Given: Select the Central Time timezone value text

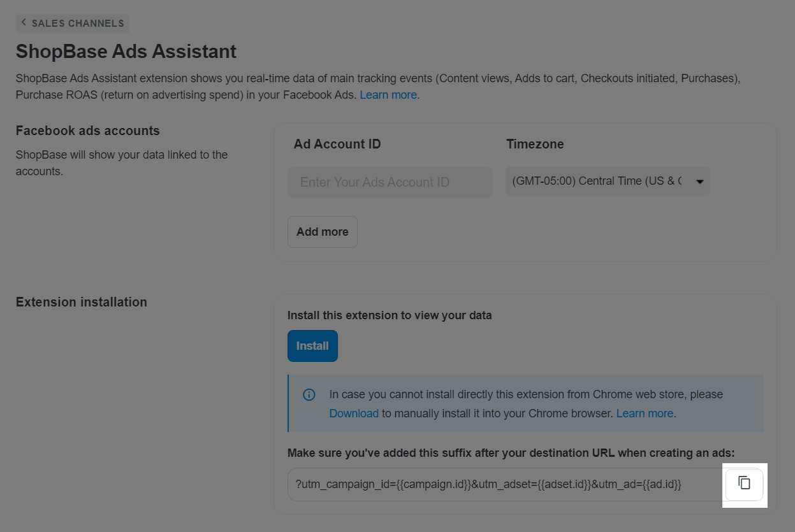Looking at the screenshot, I should [x=597, y=182].
